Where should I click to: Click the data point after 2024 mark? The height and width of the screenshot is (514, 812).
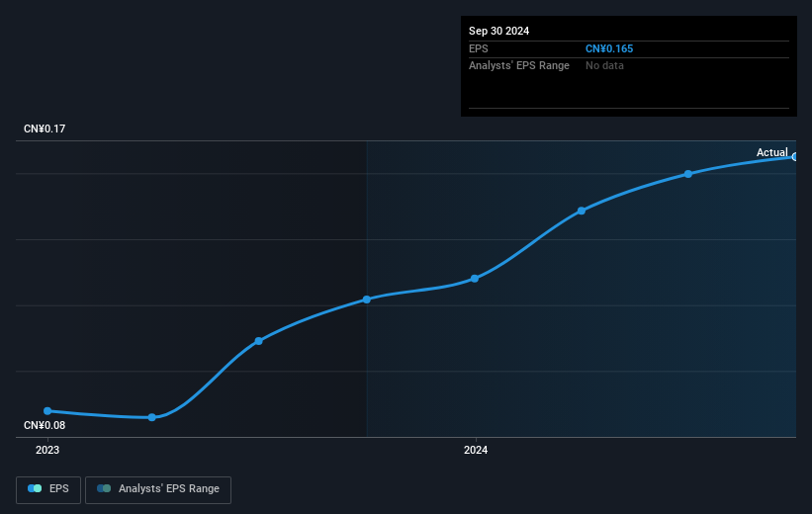[x=582, y=211]
